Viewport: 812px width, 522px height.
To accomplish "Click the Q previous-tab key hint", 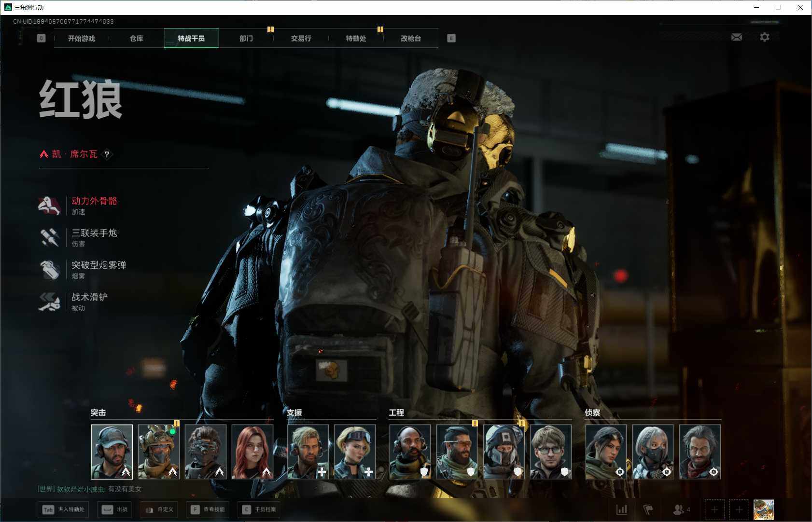I will pos(41,38).
